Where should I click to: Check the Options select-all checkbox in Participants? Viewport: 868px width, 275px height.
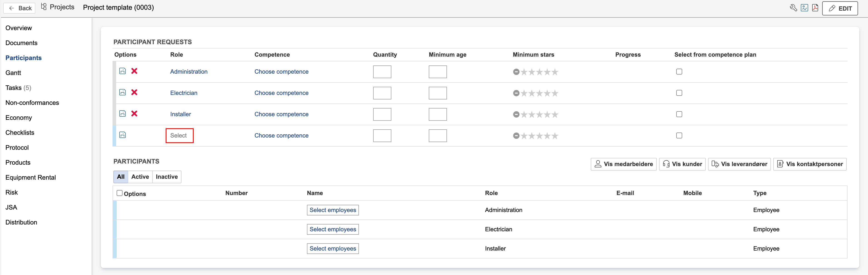tap(119, 193)
